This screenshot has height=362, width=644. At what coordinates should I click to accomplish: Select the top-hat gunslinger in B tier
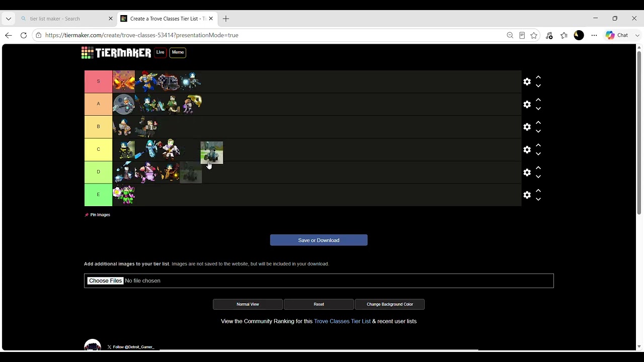pos(146,127)
